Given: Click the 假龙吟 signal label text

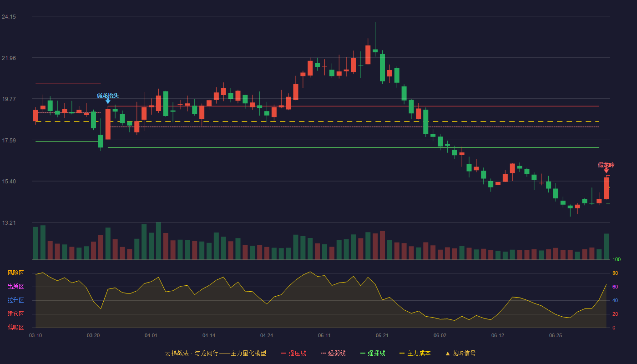Looking at the screenshot, I should pos(606,165).
